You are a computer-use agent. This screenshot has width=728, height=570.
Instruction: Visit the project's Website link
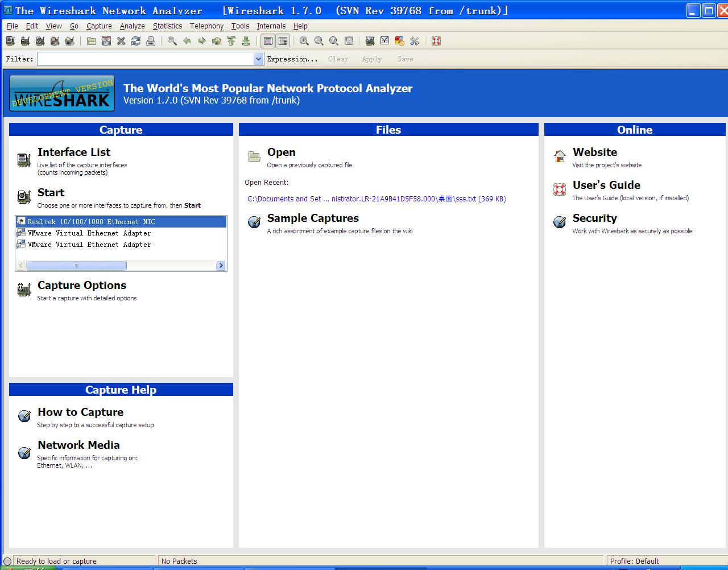[x=595, y=152]
